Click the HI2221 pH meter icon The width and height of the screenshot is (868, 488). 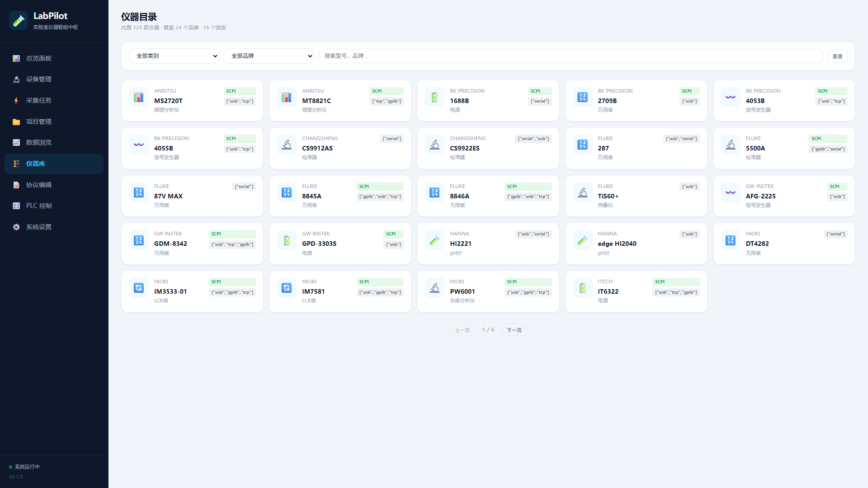point(434,240)
